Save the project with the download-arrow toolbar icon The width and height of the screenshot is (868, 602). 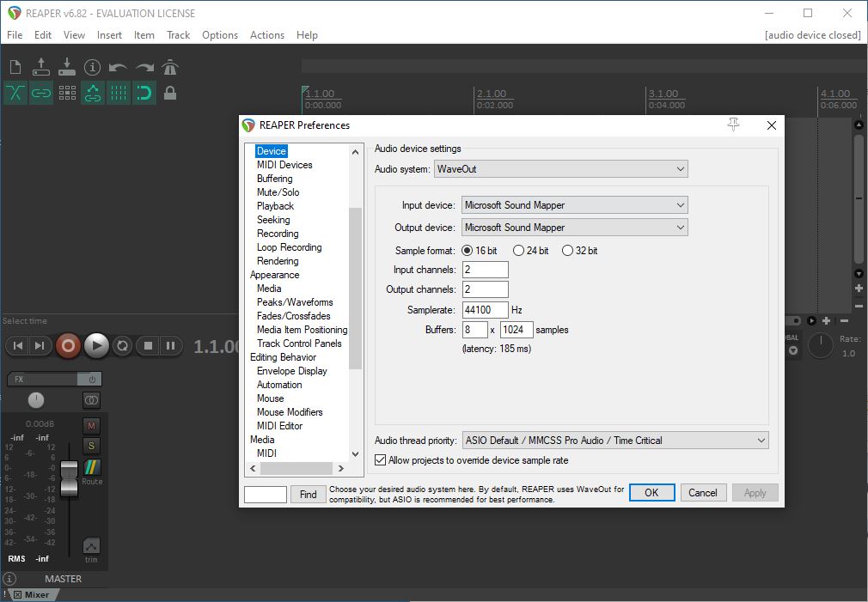pos(66,67)
